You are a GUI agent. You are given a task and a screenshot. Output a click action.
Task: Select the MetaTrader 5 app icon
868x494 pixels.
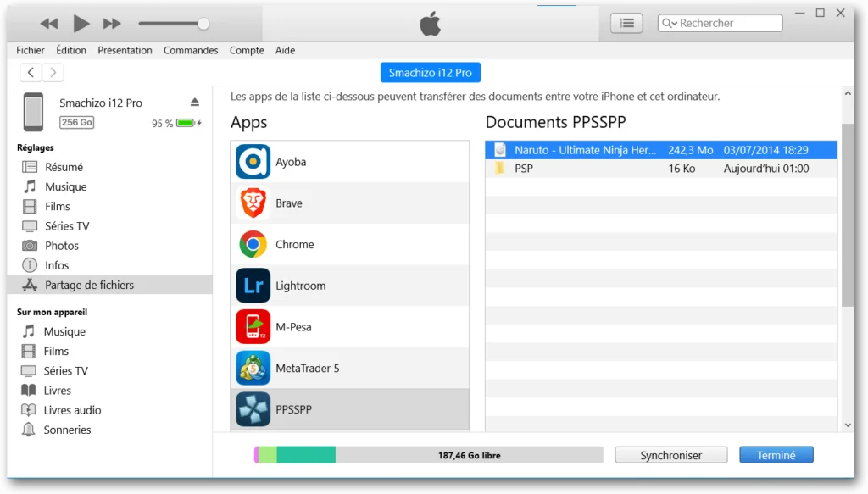click(x=253, y=368)
